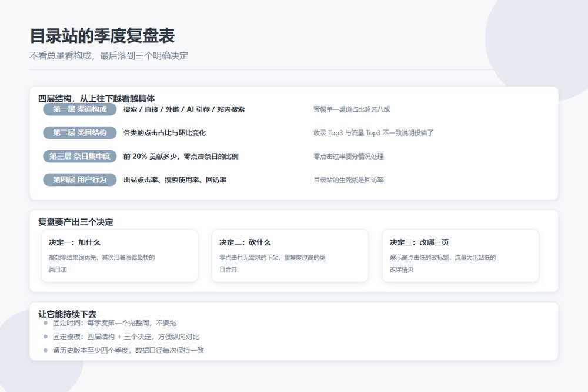Click note 警惕单一渠道占比超过八成
588x392 pixels.
pos(352,109)
